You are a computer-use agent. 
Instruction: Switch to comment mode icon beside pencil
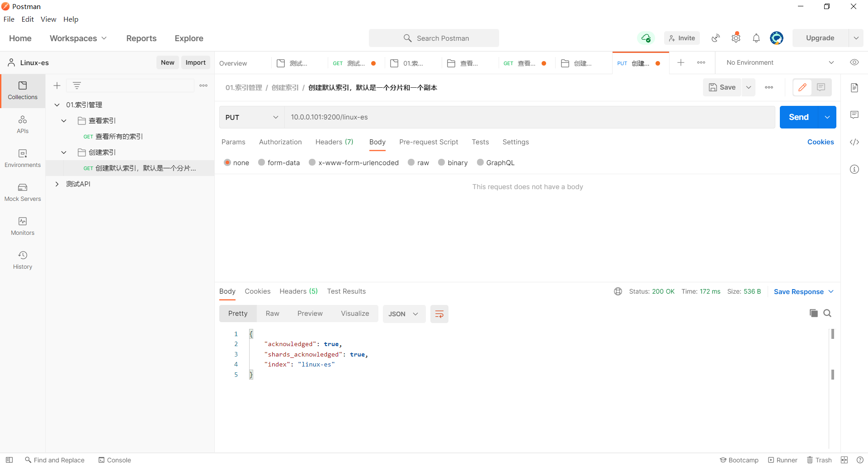[821, 87]
